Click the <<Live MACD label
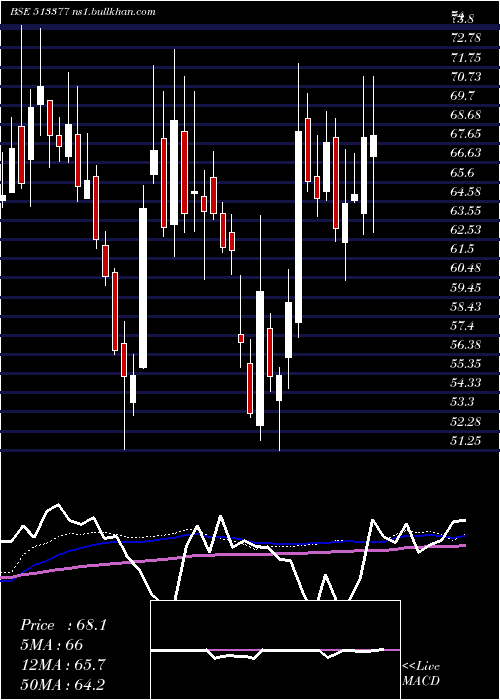The width and height of the screenshot is (500, 700). tap(421, 673)
